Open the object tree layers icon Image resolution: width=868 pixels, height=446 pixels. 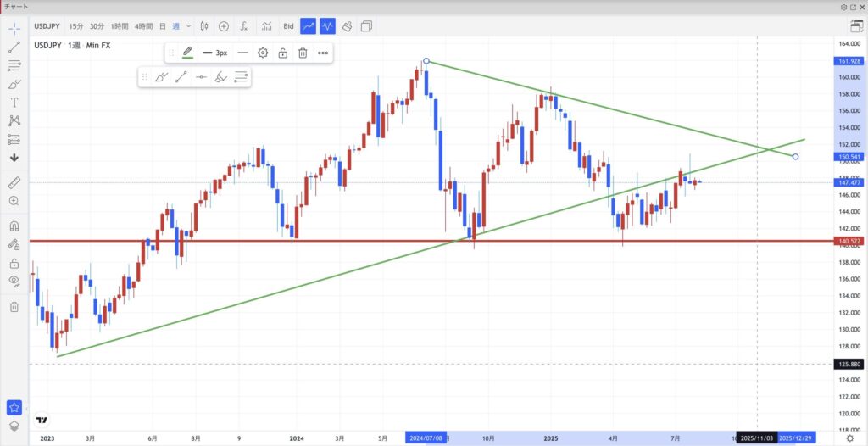click(14, 426)
